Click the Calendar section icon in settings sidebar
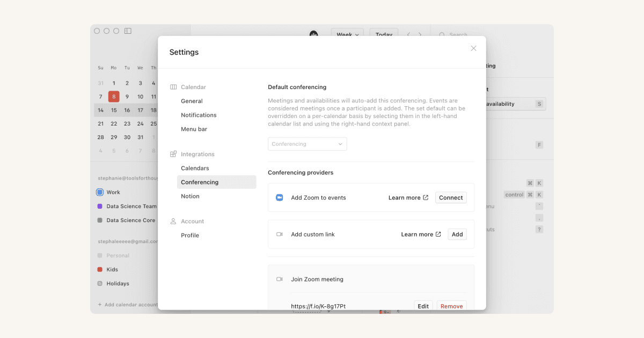Screen dimensions: 644x338 point(173,86)
